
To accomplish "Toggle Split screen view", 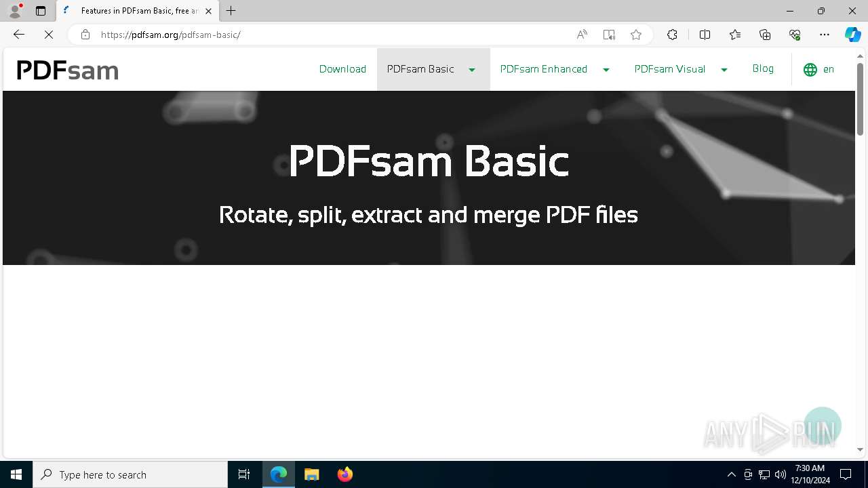I will pos(705,35).
